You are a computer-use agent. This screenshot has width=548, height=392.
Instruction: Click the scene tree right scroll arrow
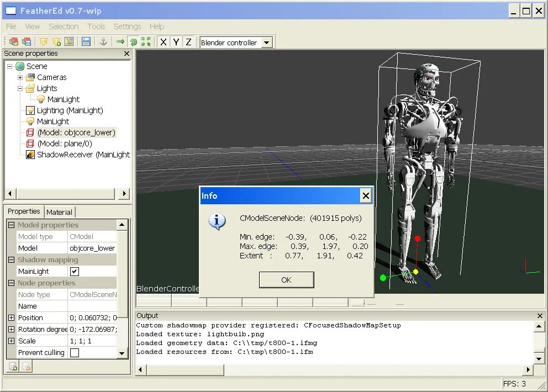pyautogui.click(x=124, y=194)
